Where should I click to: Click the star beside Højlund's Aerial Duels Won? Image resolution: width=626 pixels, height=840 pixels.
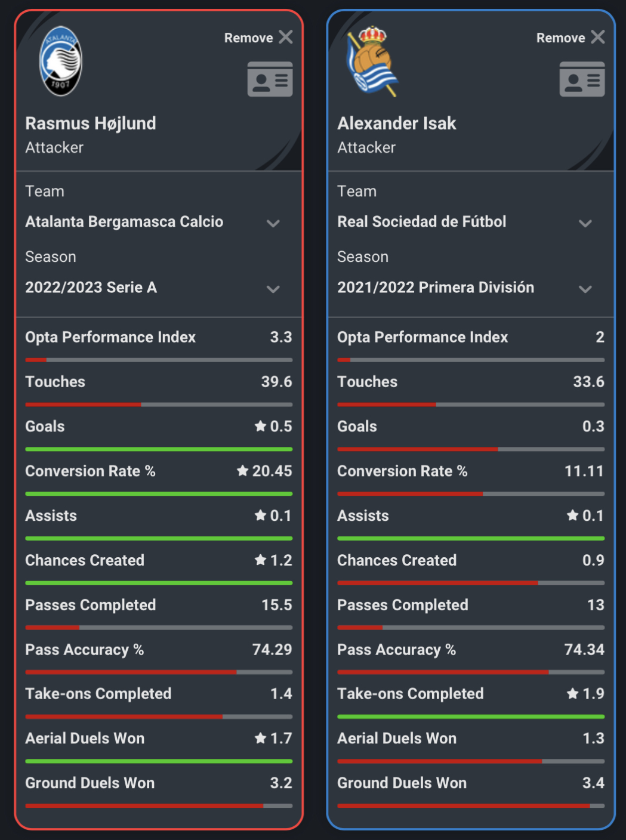click(260, 738)
